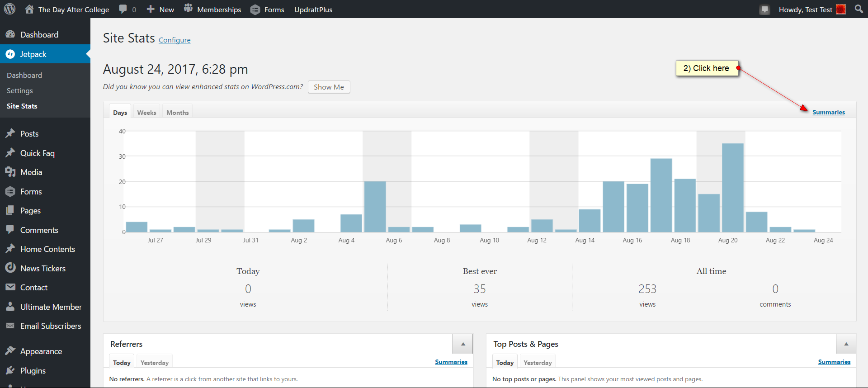The image size is (868, 388).
Task: Switch chart to the Weeks tab
Action: click(x=146, y=113)
